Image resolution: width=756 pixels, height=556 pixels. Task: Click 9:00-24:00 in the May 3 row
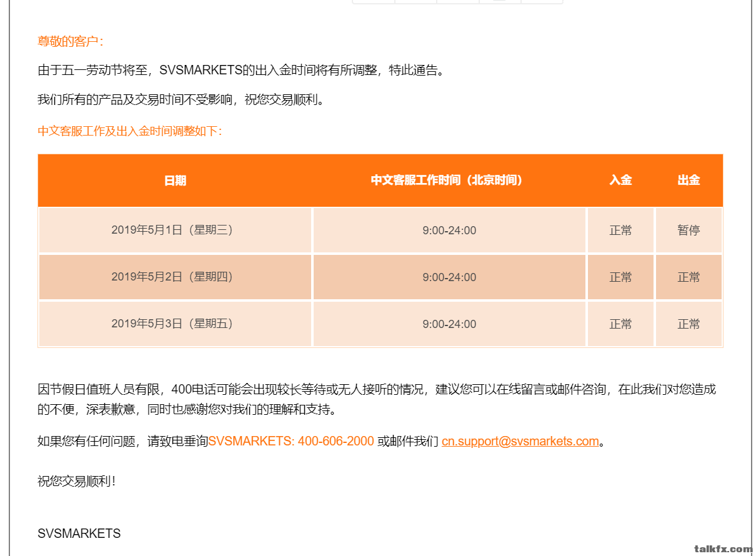[x=449, y=324]
